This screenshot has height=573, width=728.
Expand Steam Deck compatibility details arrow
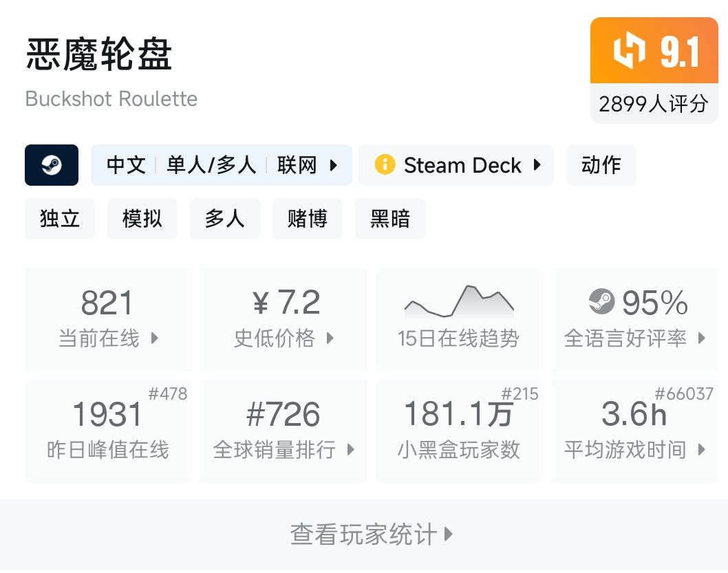click(x=537, y=165)
